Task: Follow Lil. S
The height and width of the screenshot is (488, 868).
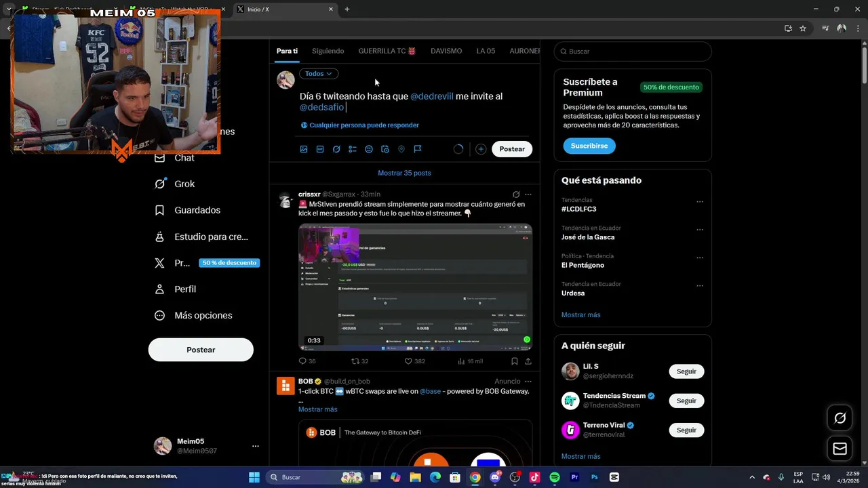Action: pyautogui.click(x=686, y=371)
